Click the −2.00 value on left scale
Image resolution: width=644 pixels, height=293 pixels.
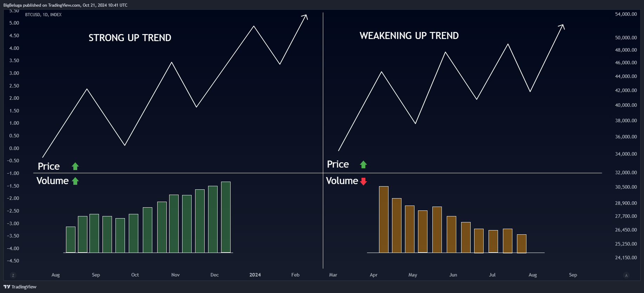(x=13, y=198)
